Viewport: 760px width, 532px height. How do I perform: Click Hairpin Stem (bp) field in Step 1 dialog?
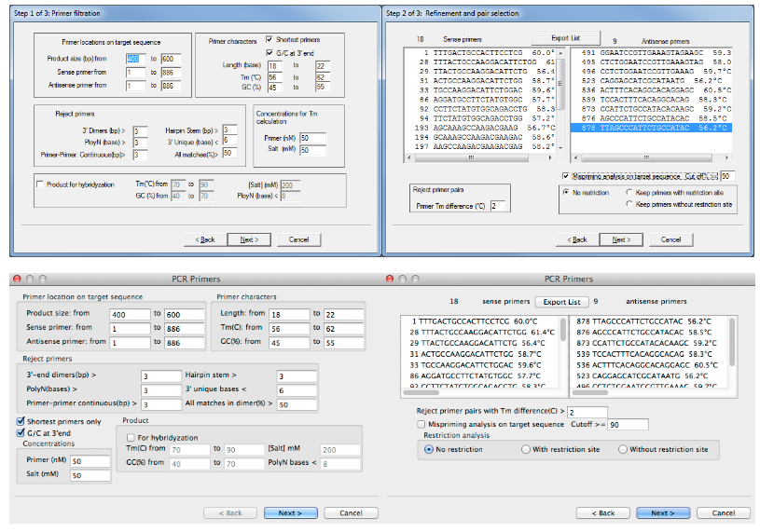(x=229, y=130)
